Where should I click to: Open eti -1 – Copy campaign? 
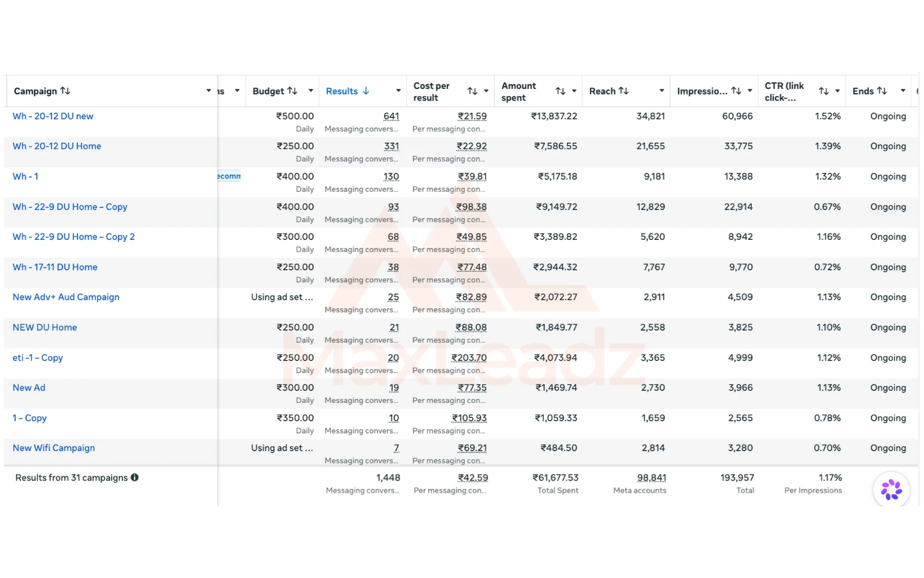(38, 358)
